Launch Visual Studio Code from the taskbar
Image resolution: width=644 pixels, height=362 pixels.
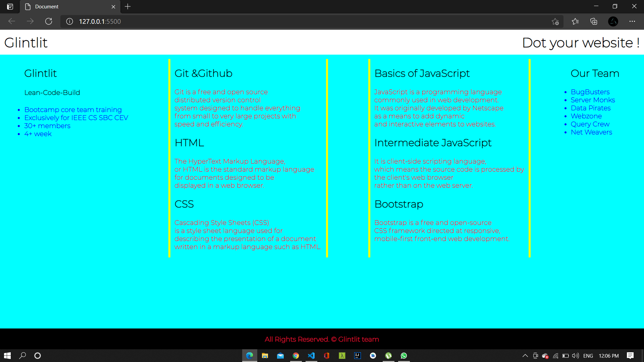point(312,356)
